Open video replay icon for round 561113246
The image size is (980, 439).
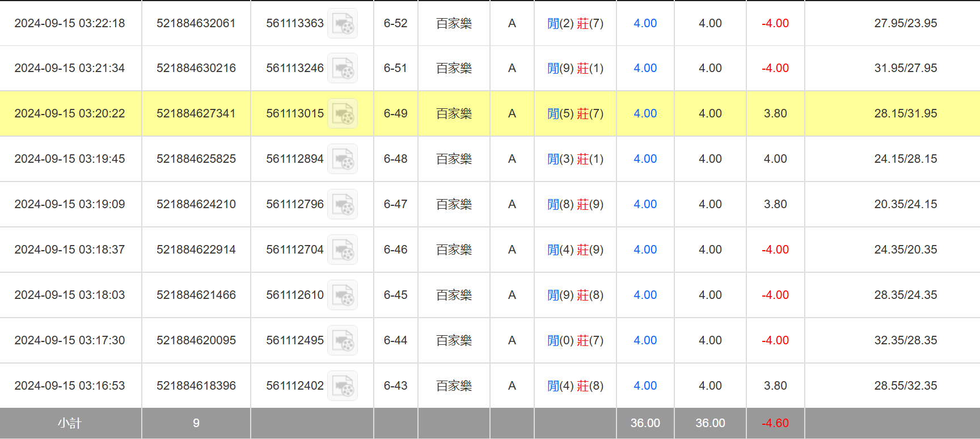pos(343,69)
